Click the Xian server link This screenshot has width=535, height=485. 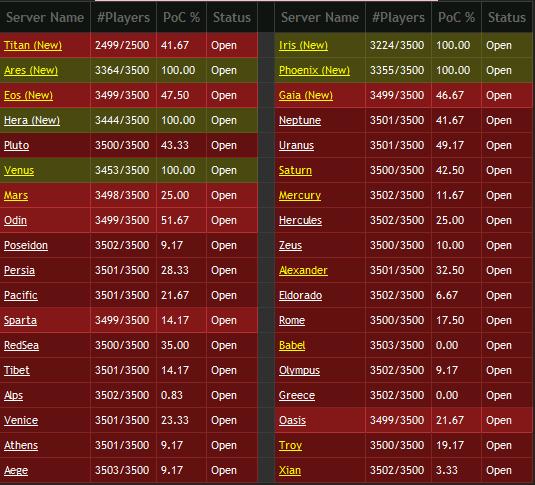point(290,470)
